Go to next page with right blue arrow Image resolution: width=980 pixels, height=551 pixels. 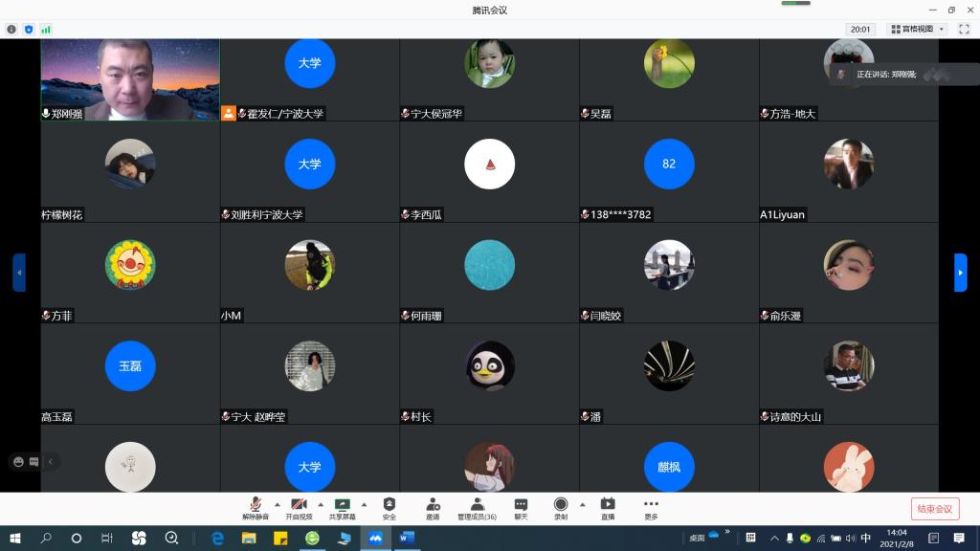point(960,272)
